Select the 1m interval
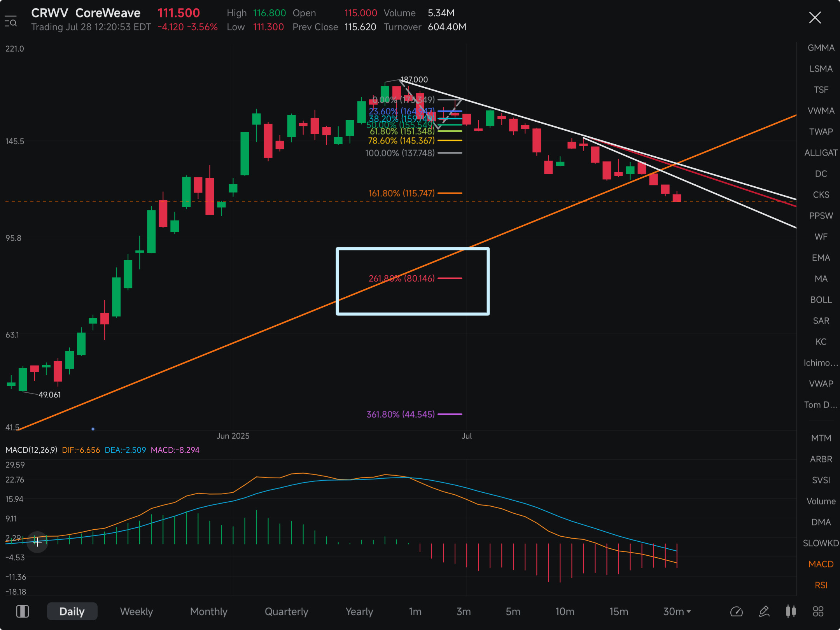The image size is (840, 630). point(415,611)
